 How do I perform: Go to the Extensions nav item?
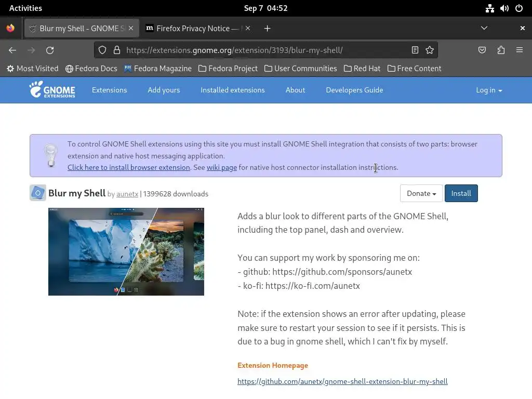pos(109,90)
